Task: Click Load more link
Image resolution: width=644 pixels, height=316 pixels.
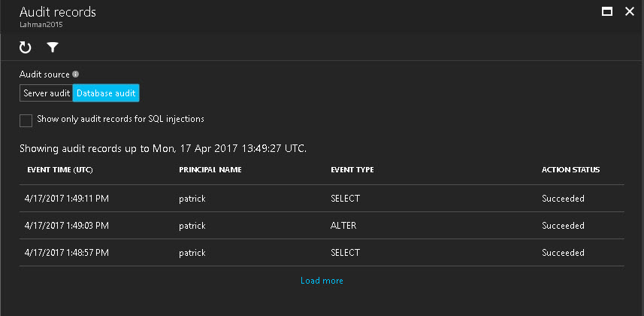Action: pos(322,281)
